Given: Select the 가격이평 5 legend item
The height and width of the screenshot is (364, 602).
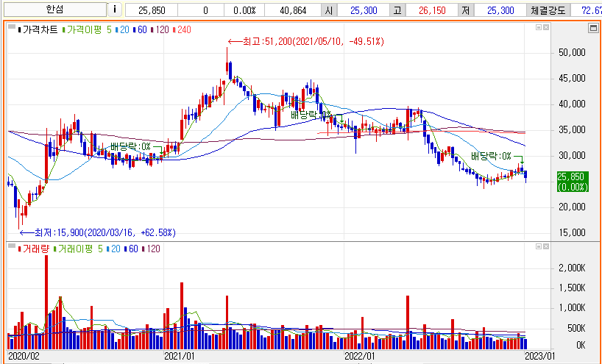Looking at the screenshot, I should tap(86, 29).
